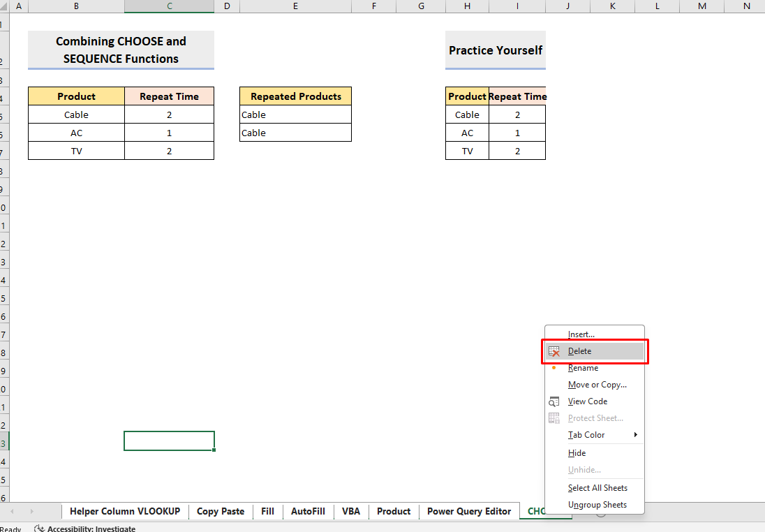Click the Rename icon bullet in menu
The image size is (765, 532).
click(554, 368)
